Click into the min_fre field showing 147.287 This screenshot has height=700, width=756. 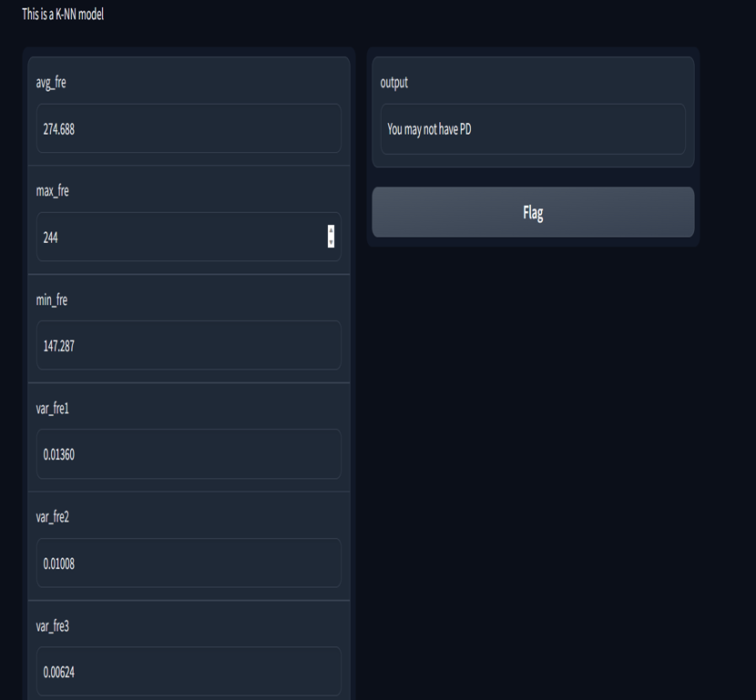[x=189, y=345]
